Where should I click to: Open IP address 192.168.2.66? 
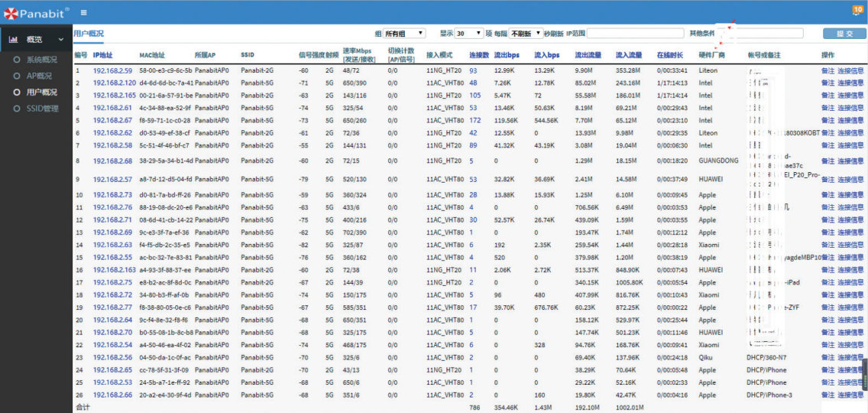tap(113, 394)
